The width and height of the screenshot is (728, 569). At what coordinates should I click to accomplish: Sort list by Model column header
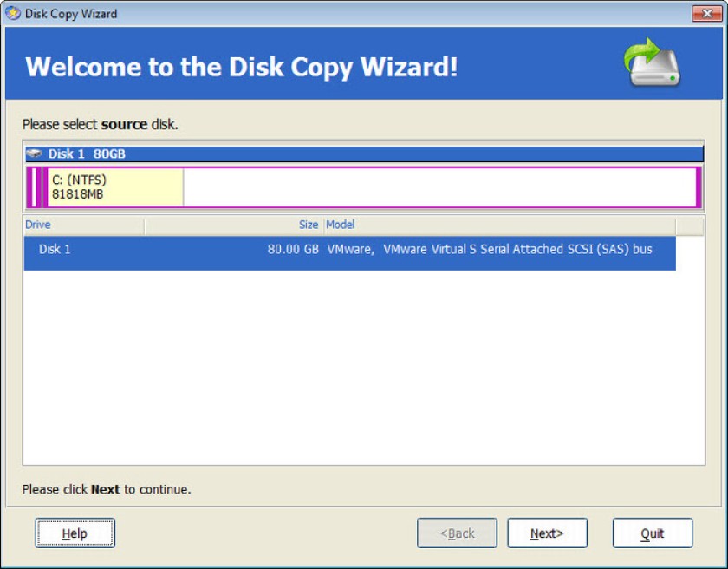(x=499, y=225)
